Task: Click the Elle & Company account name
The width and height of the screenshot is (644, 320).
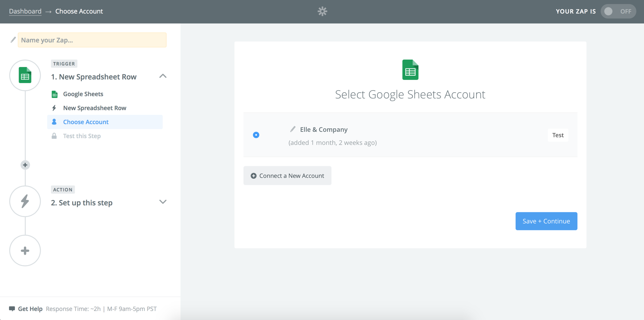Action: pyautogui.click(x=324, y=130)
